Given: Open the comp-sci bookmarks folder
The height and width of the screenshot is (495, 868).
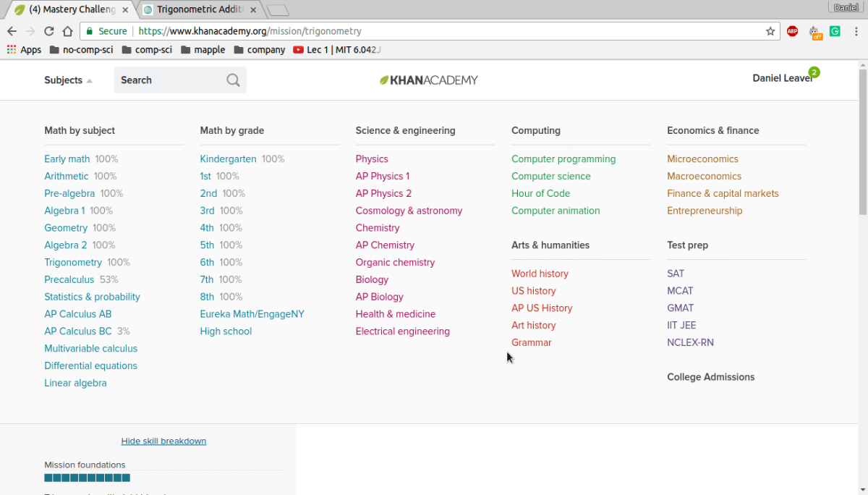Looking at the screenshot, I should point(147,50).
